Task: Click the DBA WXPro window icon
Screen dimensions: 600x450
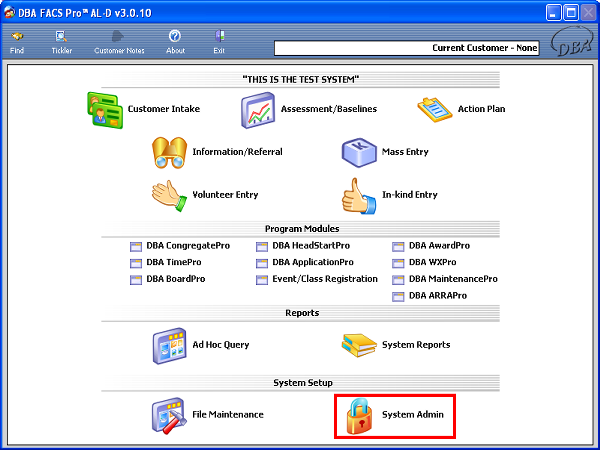Action: tap(398, 263)
